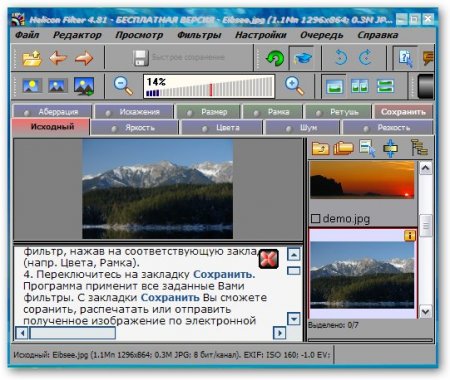This screenshot has height=380, width=450.
Task: Click the 14% zoom level slider bar
Action: (x=209, y=86)
